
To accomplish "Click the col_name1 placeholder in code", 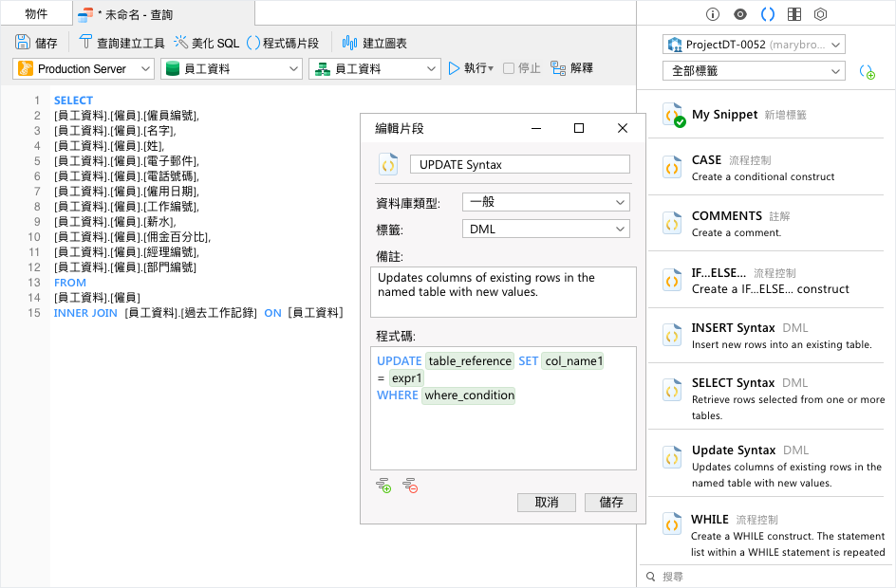I will pyautogui.click(x=573, y=360).
